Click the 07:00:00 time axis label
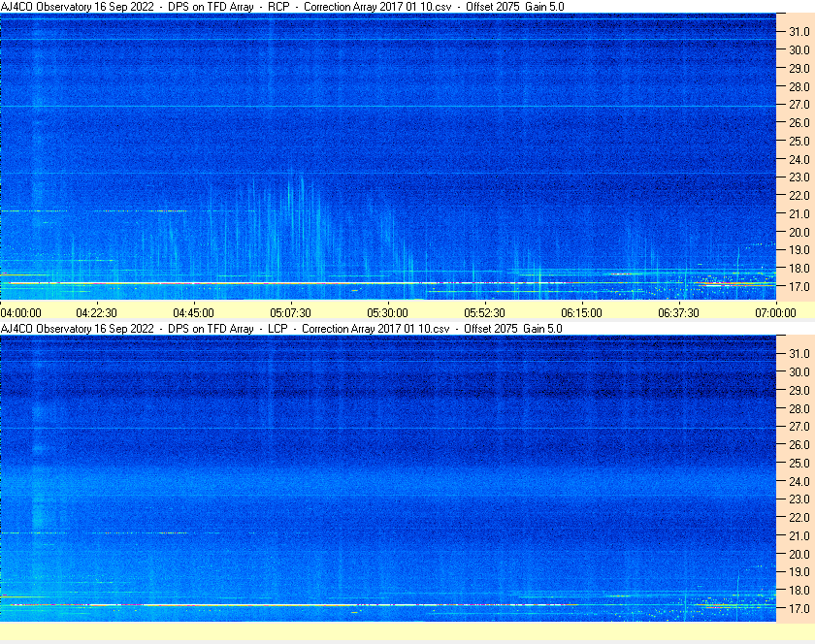This screenshot has height=644, width=815. pos(775,313)
